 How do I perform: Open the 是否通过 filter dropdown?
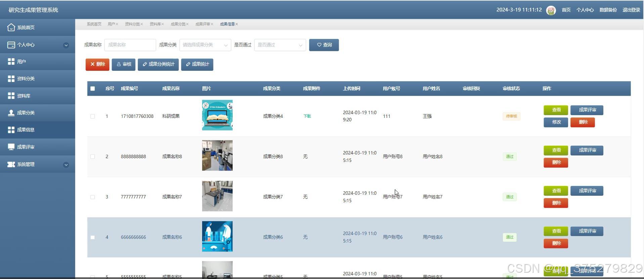(x=280, y=45)
